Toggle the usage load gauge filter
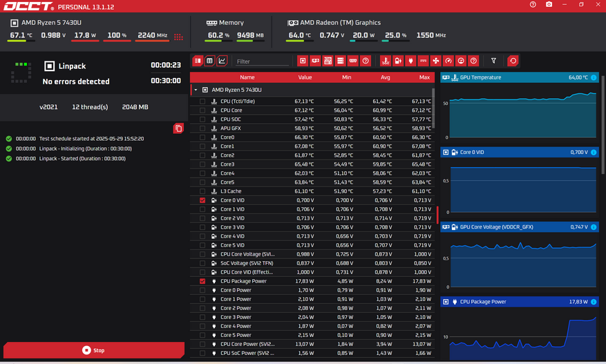The width and height of the screenshot is (606, 364). click(461, 61)
